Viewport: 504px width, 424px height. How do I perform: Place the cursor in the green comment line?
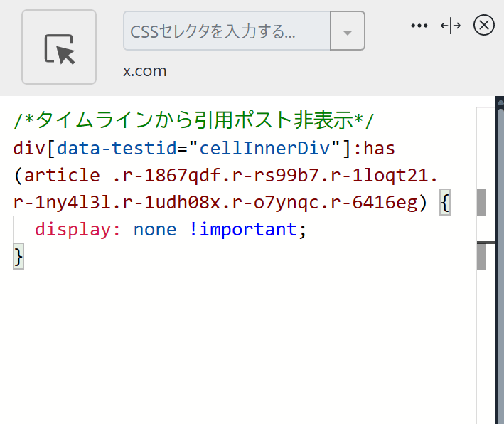click(193, 120)
